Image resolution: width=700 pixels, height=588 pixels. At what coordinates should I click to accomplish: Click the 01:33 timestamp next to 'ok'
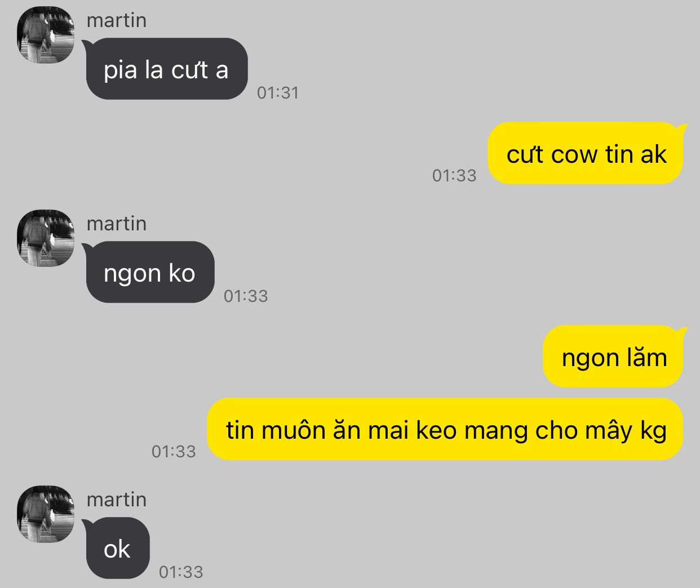181,572
